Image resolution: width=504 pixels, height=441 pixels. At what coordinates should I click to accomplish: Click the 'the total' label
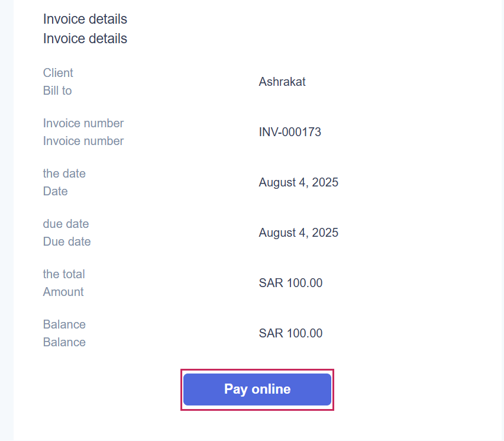(x=64, y=274)
